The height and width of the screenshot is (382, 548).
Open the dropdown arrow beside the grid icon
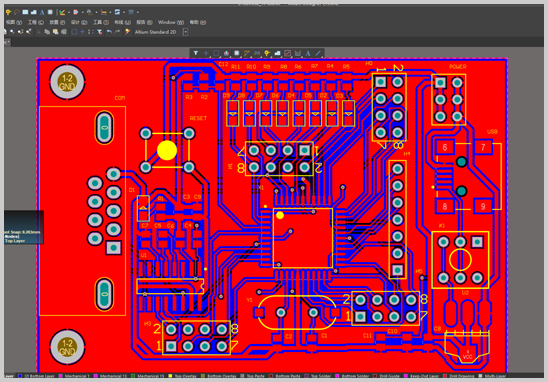click(x=138, y=12)
